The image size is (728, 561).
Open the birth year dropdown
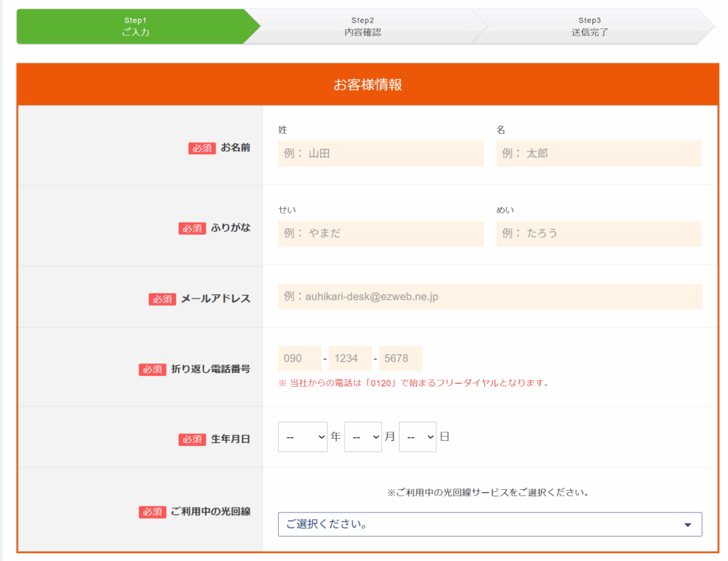point(302,437)
